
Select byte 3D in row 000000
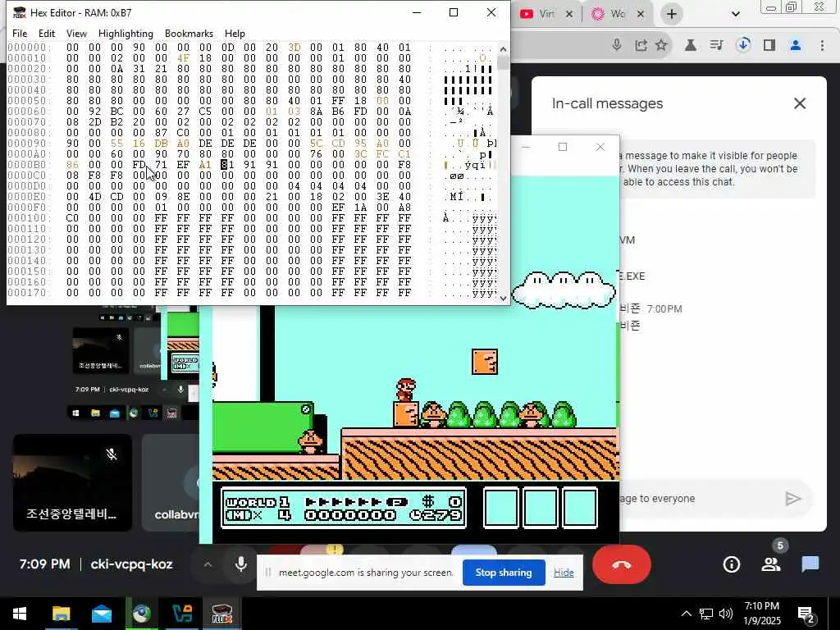294,47
